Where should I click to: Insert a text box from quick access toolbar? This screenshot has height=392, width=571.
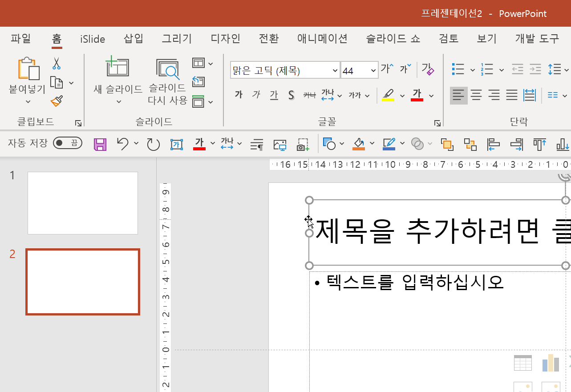point(177,144)
